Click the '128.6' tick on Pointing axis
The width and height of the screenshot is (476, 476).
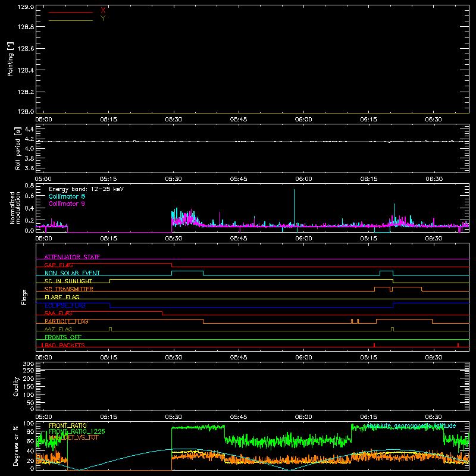pos(26,49)
